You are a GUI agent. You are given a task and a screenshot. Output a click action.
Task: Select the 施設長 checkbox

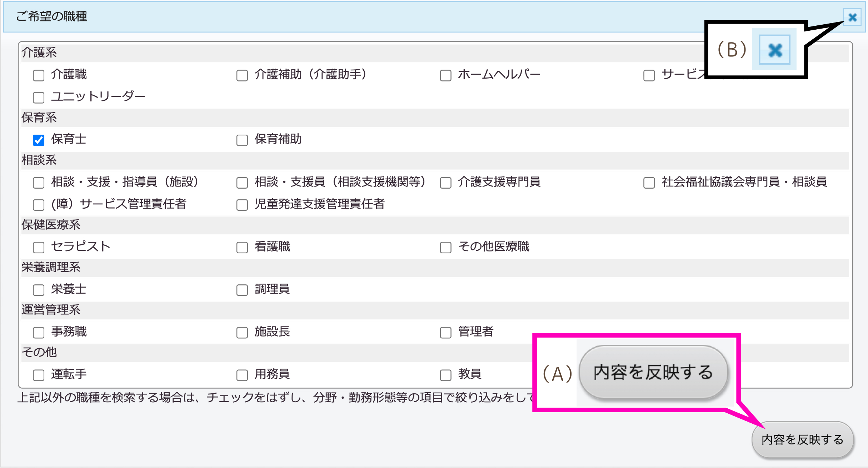tap(242, 332)
